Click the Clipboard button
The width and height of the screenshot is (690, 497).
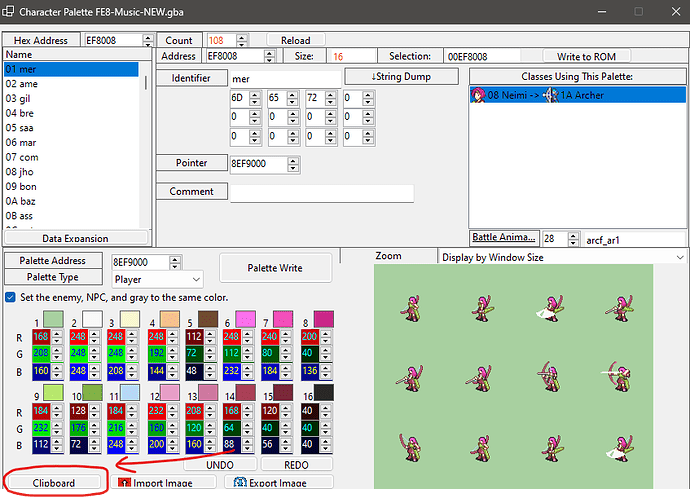coord(54,482)
